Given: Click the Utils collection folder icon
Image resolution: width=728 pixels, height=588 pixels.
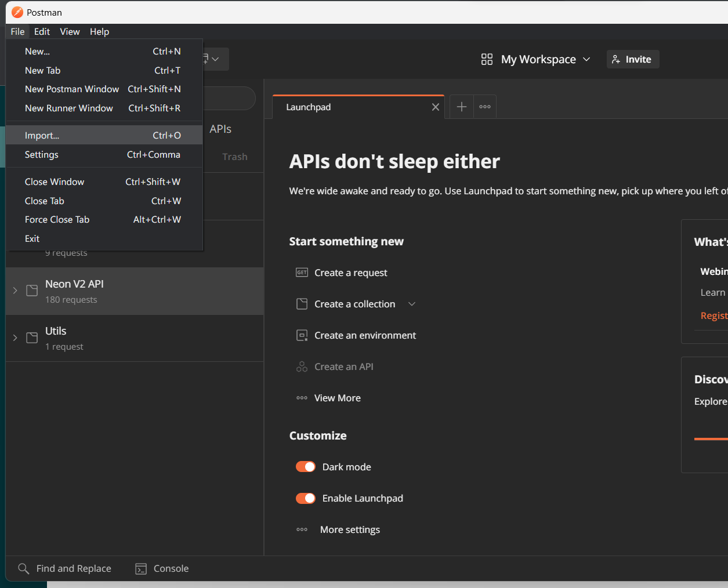Looking at the screenshot, I should coord(32,337).
